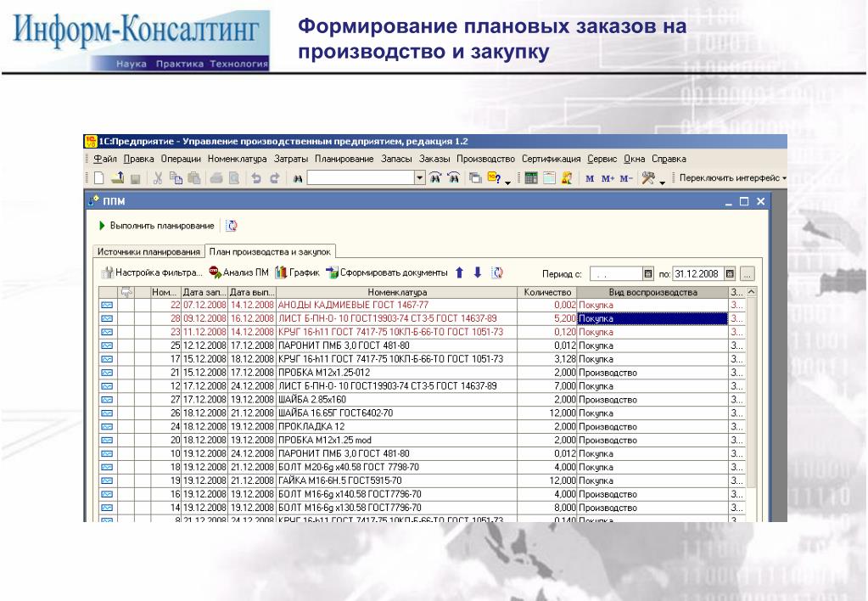Open the Сервис menu

(602, 159)
